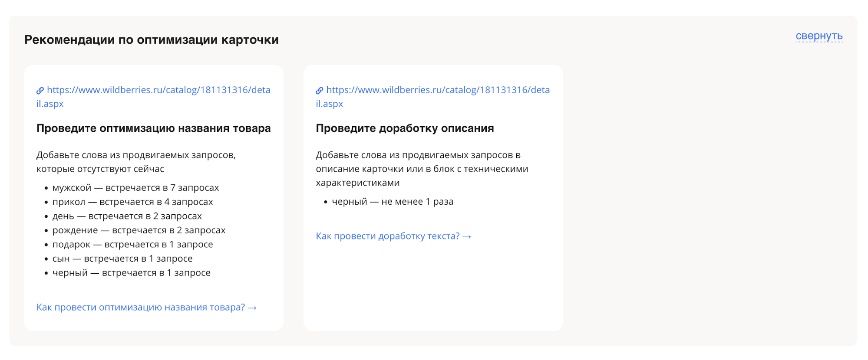Select the 'мужской' keyword list item
Screen dimensions: 868x360
135,188
